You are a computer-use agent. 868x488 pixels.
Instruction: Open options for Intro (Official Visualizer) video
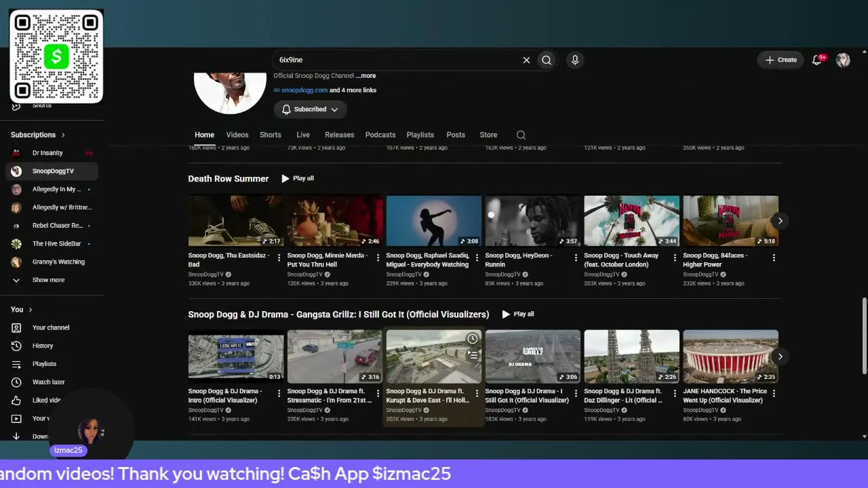(x=279, y=393)
